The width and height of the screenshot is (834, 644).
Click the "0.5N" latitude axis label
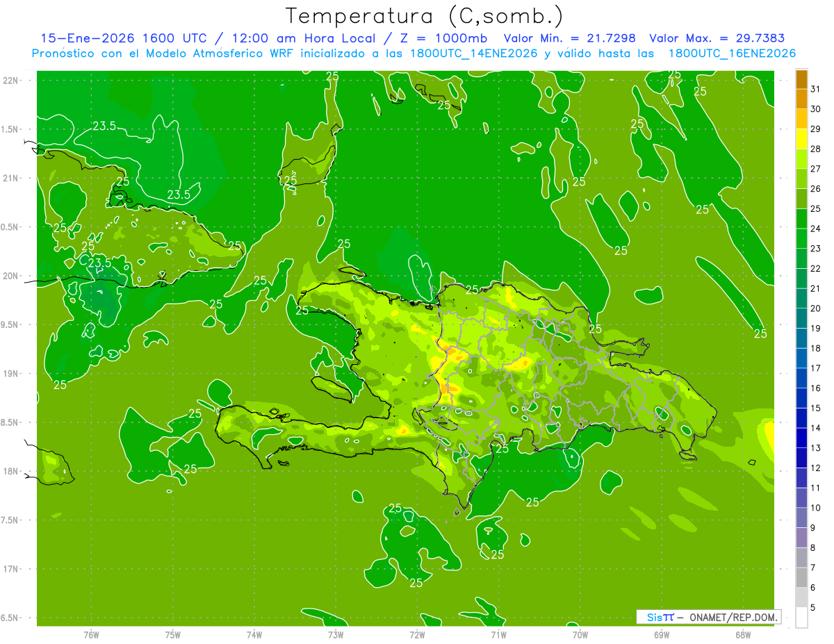[10, 227]
